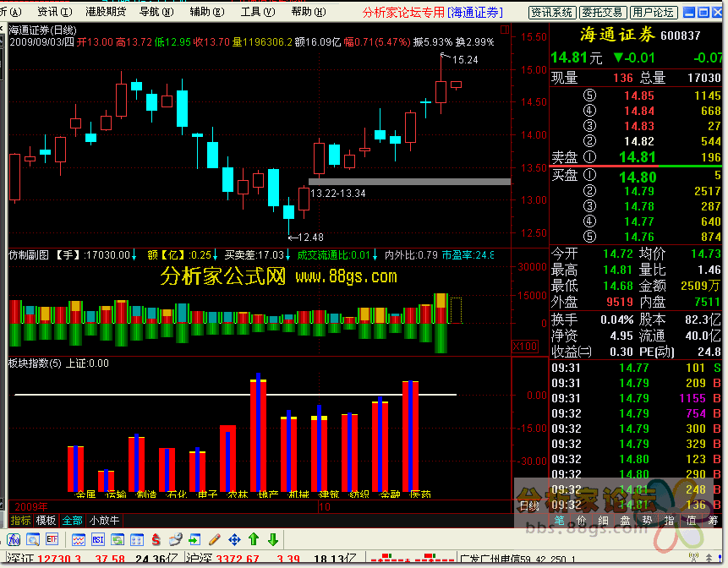Click the 海通证券(日线) chart title
The width and height of the screenshot is (728, 568).
[x=43, y=30]
